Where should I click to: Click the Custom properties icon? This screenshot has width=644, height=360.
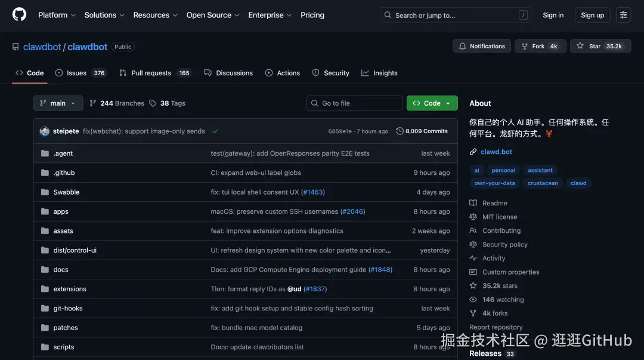click(x=473, y=272)
